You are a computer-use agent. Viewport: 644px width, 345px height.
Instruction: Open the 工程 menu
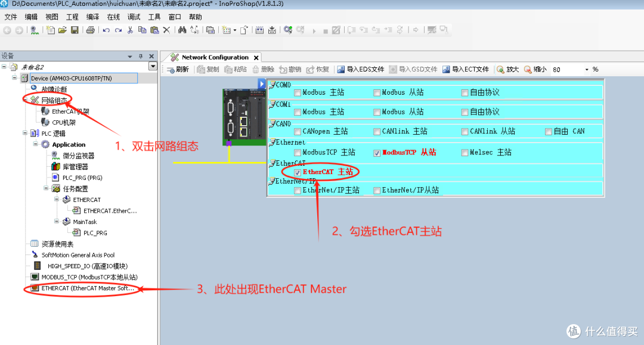(x=72, y=17)
